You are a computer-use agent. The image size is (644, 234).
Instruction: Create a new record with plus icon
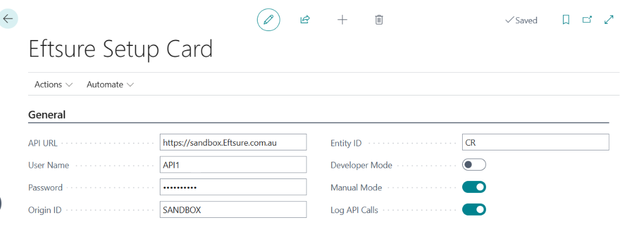click(x=342, y=19)
